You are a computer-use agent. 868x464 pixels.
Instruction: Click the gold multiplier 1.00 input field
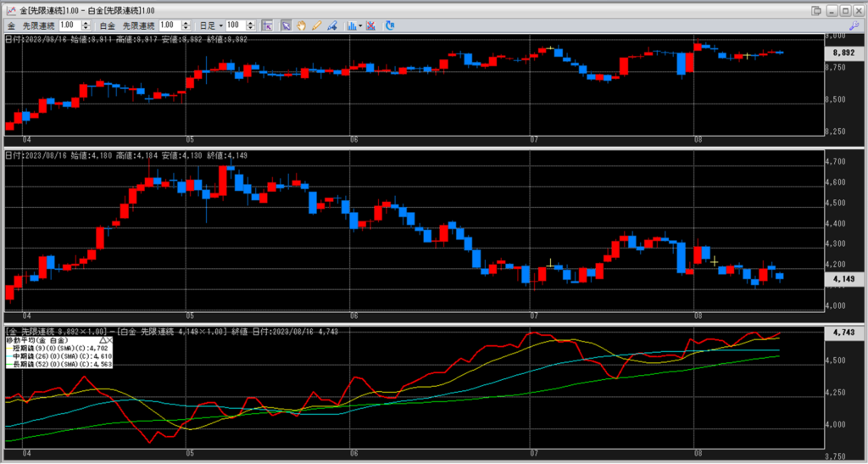point(68,25)
